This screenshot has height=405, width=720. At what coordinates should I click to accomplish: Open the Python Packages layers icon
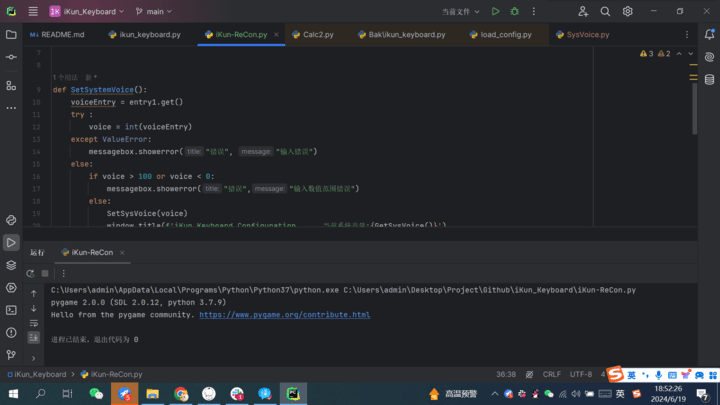click(11, 265)
